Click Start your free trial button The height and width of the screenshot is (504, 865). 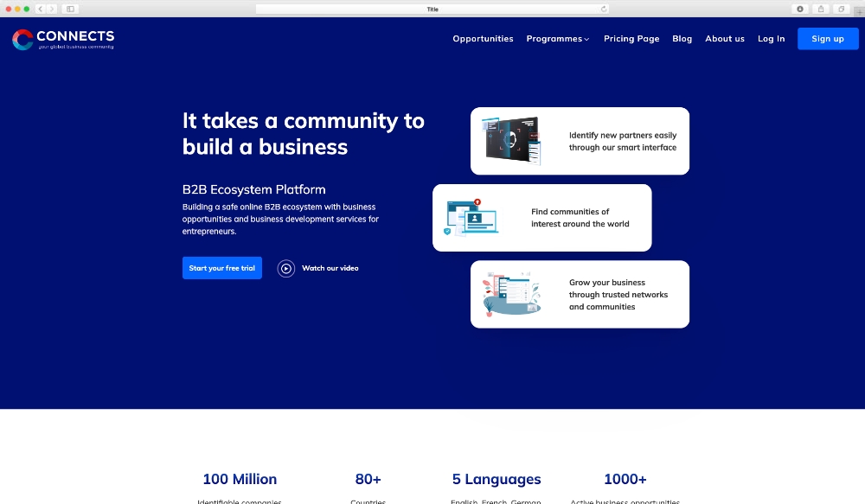222,268
